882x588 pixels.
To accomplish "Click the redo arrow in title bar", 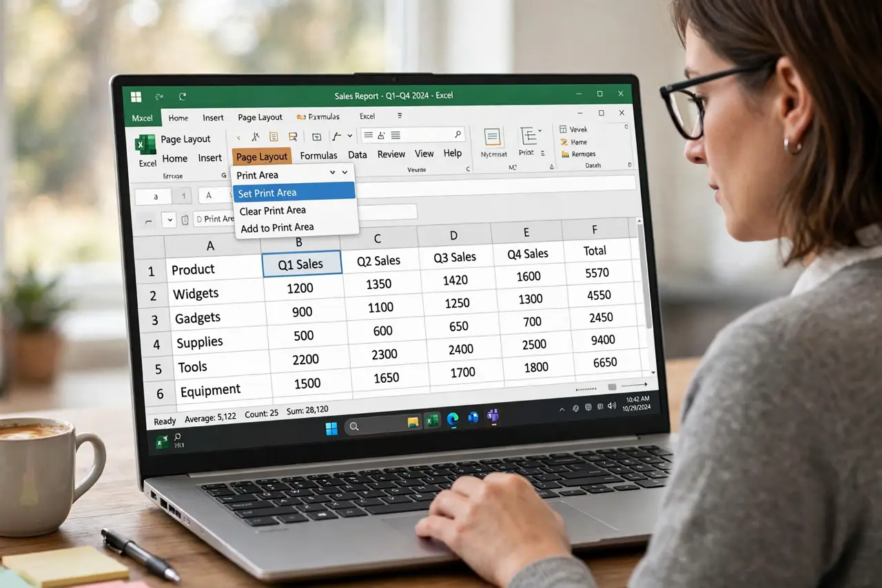I will tap(183, 97).
